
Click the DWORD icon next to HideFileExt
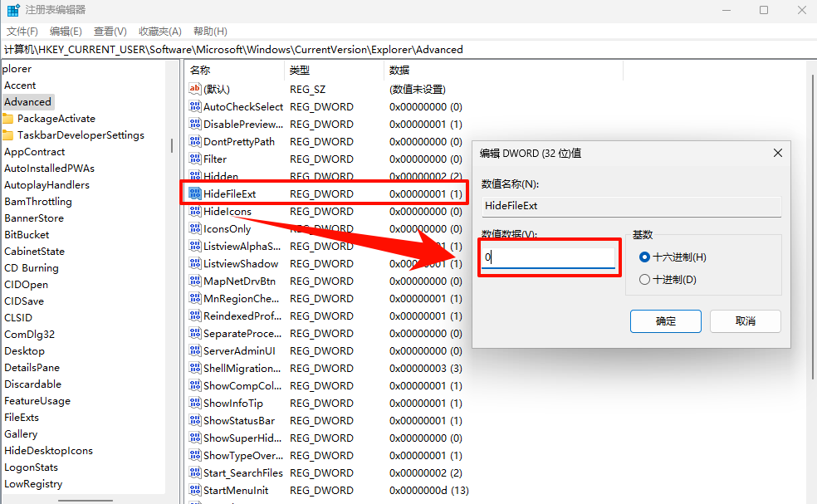[194, 193]
